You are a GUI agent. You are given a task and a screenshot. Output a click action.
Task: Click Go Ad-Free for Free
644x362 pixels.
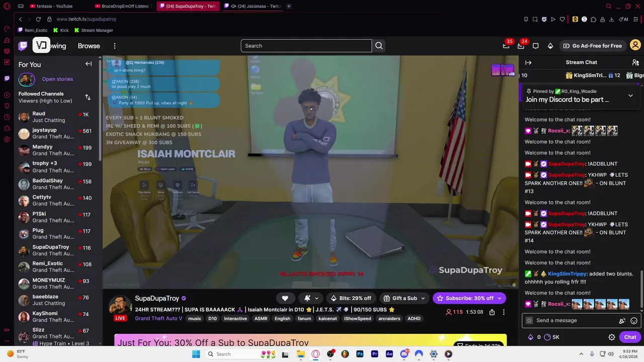point(593,46)
